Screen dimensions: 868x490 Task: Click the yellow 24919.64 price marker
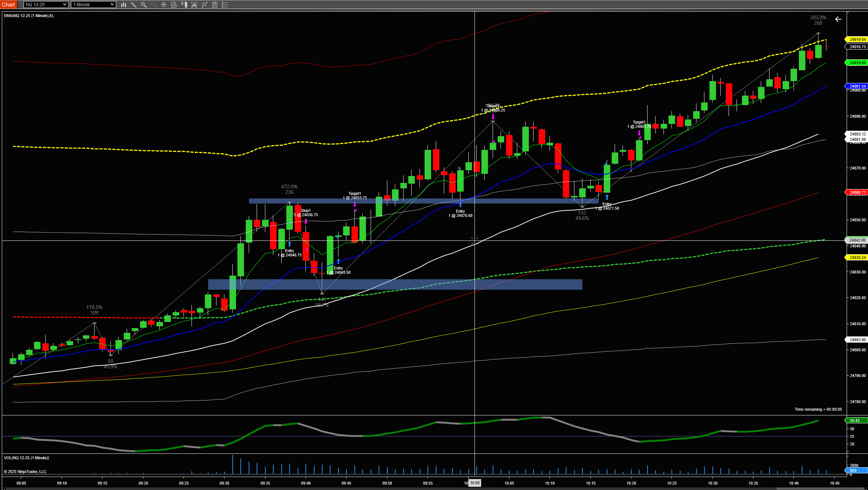coord(857,39)
